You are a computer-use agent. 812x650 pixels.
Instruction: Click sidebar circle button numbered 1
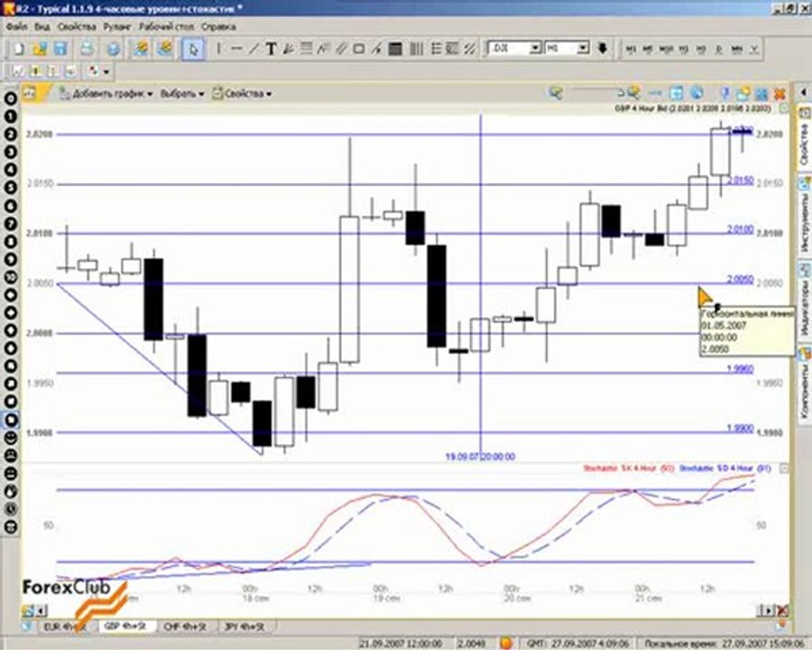pos(10,116)
